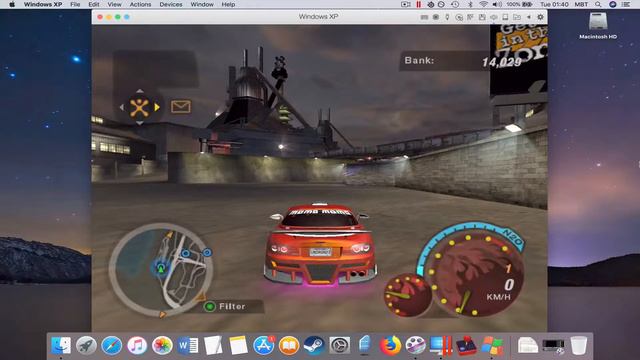Click Windows XP flag icon in dock
Image resolution: width=640 pixels, height=360 pixels.
[491, 345]
